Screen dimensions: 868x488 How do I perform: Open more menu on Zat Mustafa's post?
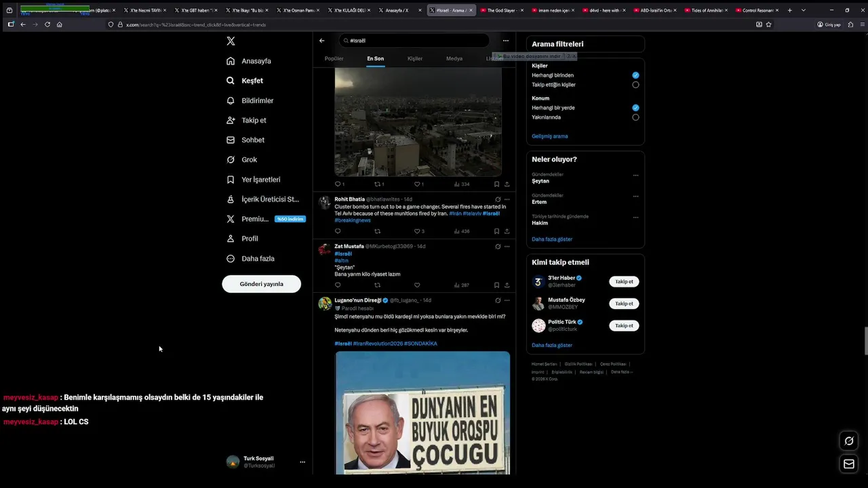click(507, 247)
